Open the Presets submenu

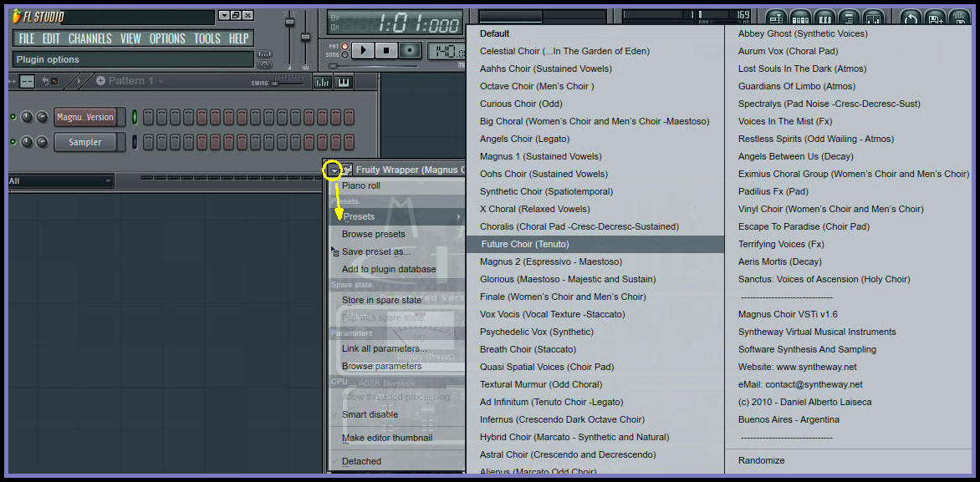(397, 216)
